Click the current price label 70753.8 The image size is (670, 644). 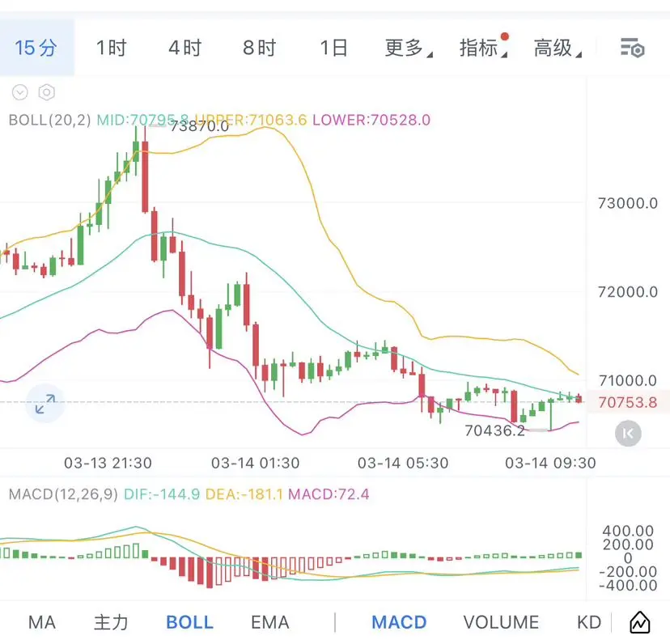click(628, 402)
